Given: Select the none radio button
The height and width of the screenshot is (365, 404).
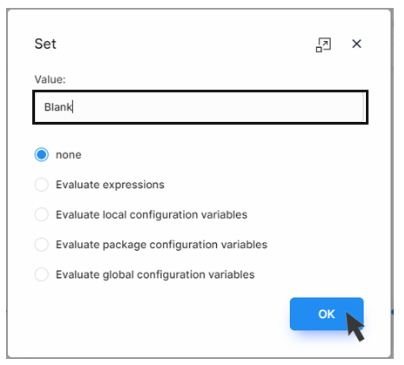Looking at the screenshot, I should [42, 155].
